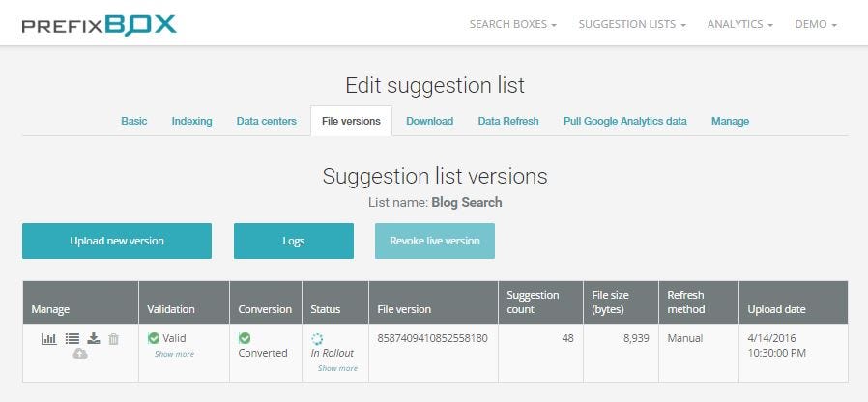Click the cloud upload icon
The height and width of the screenshot is (402, 868).
point(80,353)
